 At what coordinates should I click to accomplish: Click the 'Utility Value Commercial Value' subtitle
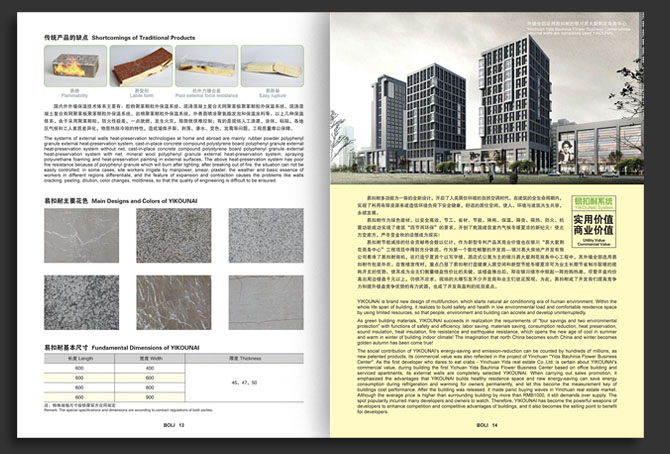tap(594, 242)
